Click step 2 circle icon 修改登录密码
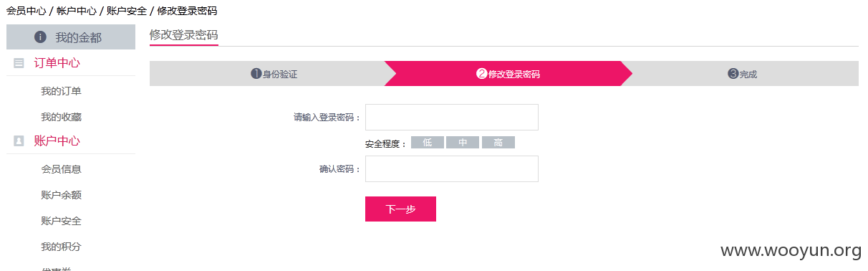Image resolution: width=868 pixels, height=271 pixels. 482,73
